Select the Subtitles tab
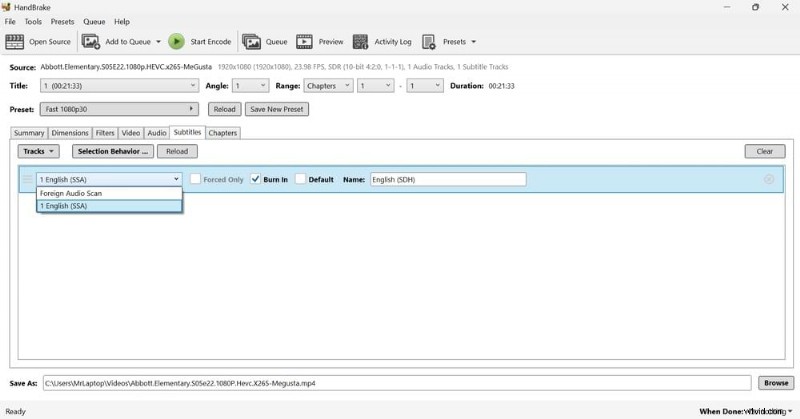The height and width of the screenshot is (419, 800). [x=187, y=132]
